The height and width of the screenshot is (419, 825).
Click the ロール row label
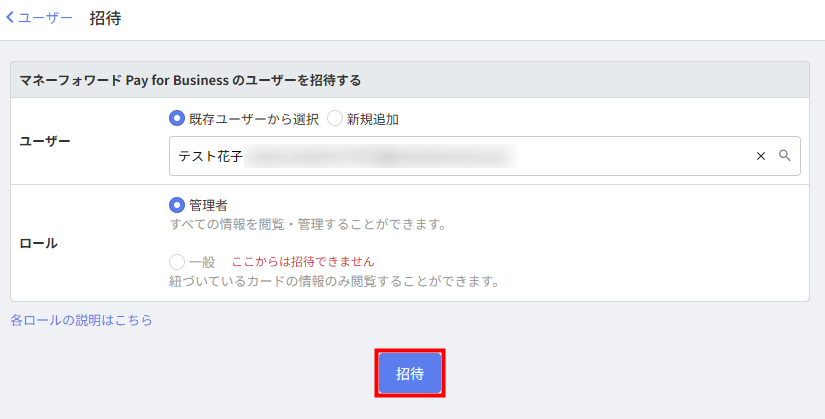[x=39, y=243]
